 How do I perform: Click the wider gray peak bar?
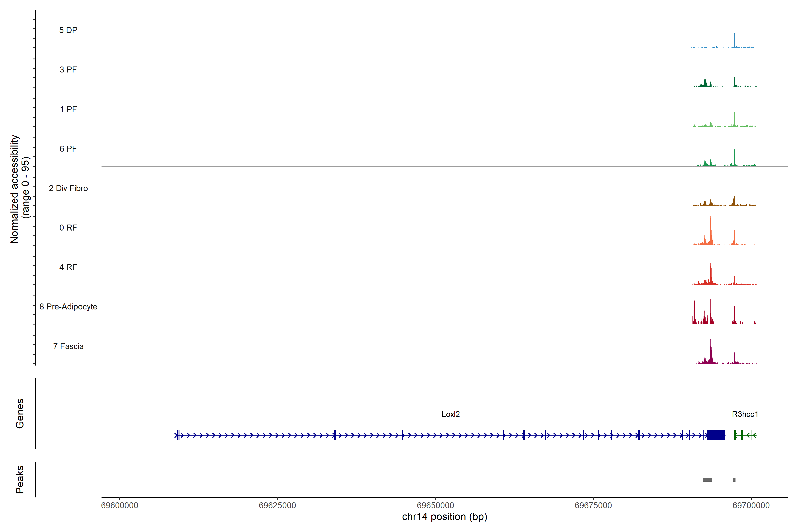(707, 480)
